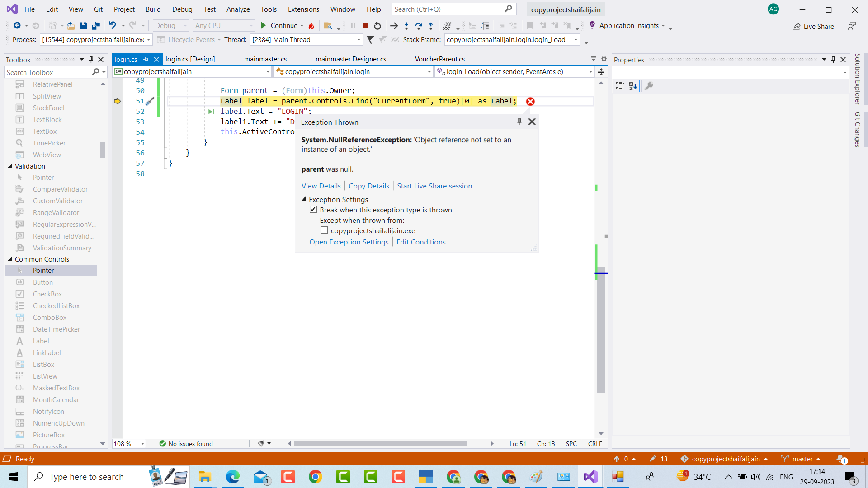Image resolution: width=868 pixels, height=488 pixels.
Task: Collapse the Exception Settings section
Action: point(304,199)
